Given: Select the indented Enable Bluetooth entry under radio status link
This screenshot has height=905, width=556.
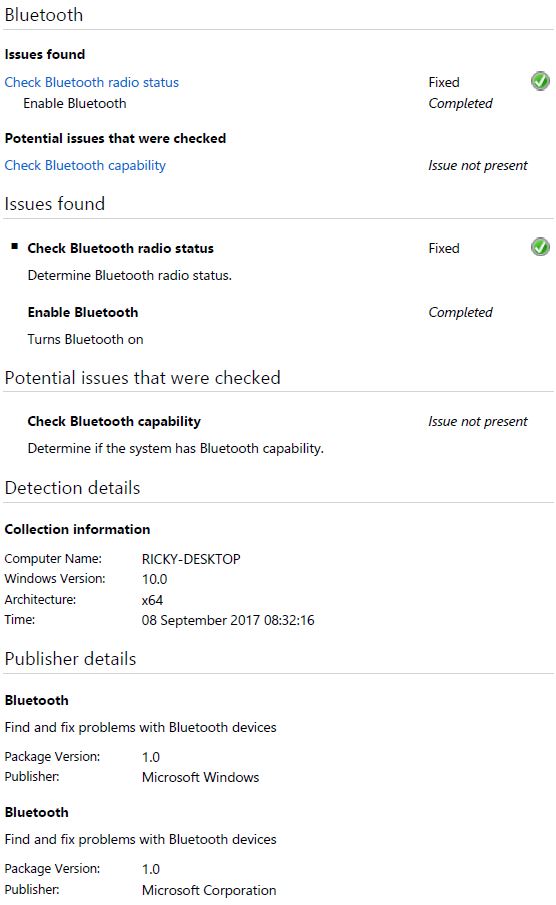Looking at the screenshot, I should pos(74,103).
